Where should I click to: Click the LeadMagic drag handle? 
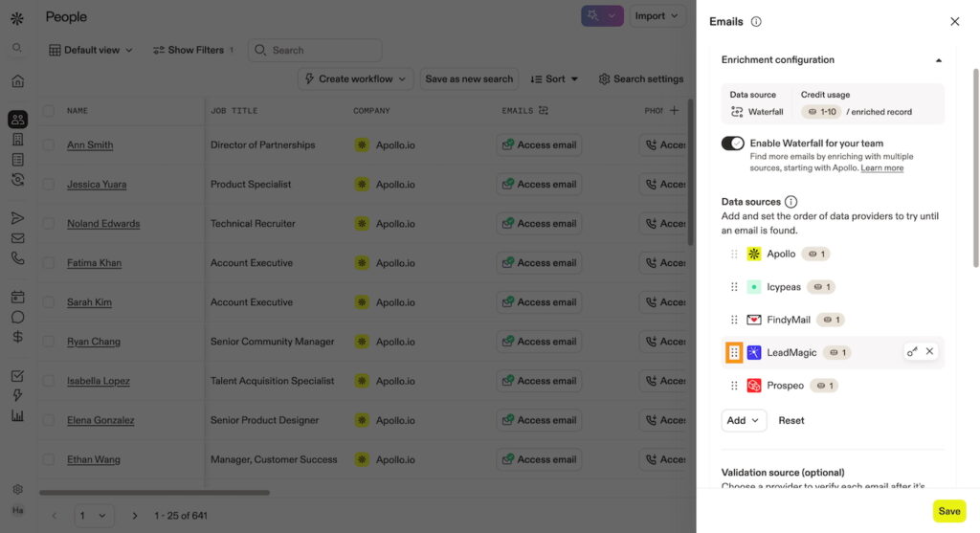click(x=734, y=352)
